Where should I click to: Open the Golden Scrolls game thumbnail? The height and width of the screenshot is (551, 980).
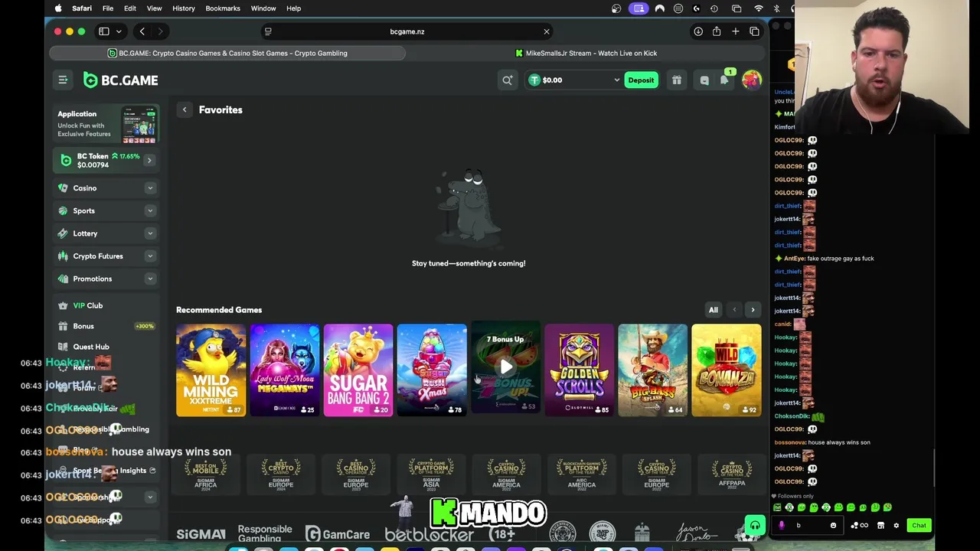click(579, 370)
